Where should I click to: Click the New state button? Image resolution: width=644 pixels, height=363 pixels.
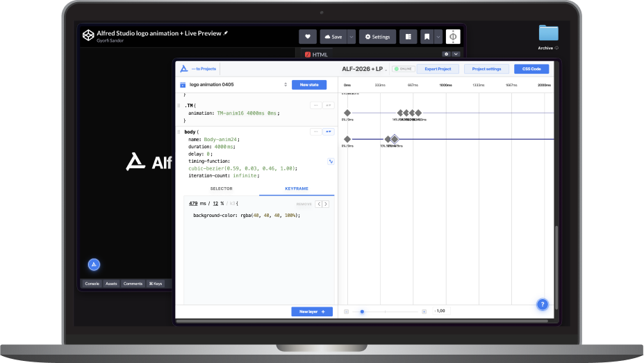[309, 85]
